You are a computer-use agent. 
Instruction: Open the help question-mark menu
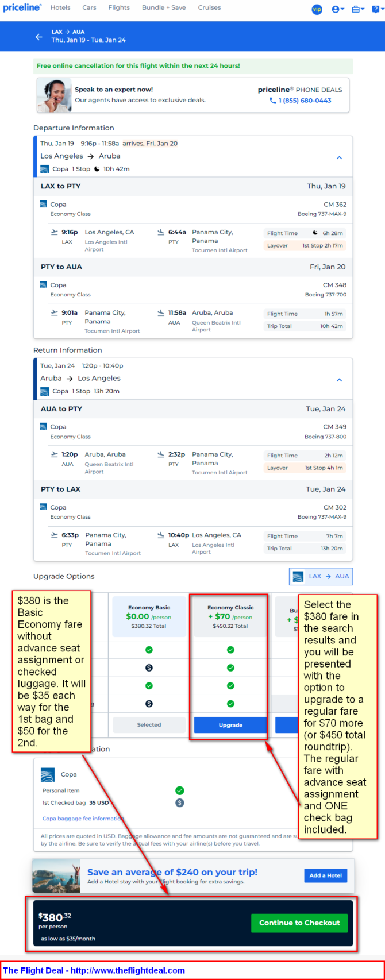pos(377,9)
